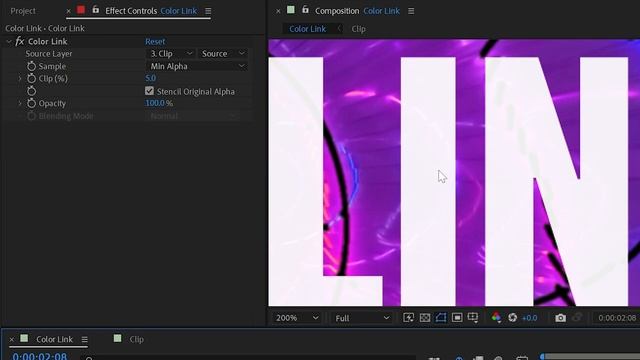
Task: Close the Effect Controls panel tab
Action: click(x=68, y=11)
